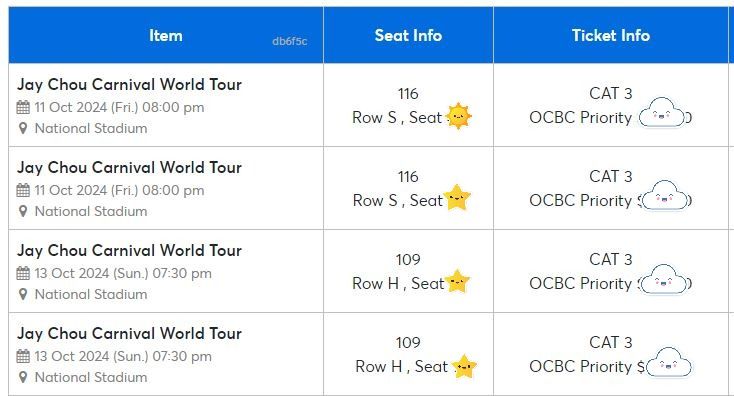The height and width of the screenshot is (396, 734).
Task: Click the star sticker in second row
Action: click(x=456, y=198)
